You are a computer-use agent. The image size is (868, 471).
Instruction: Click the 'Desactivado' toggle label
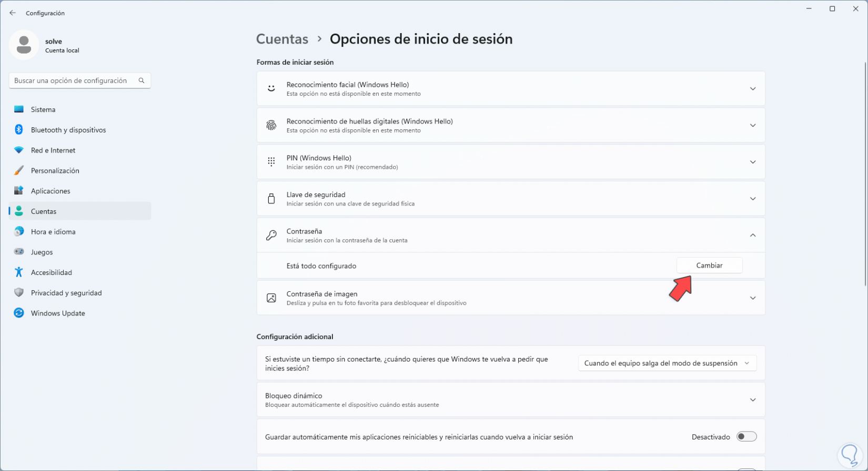click(x=711, y=437)
